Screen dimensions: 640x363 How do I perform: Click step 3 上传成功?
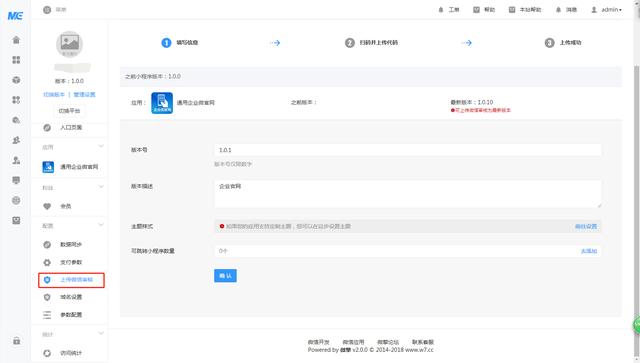pyautogui.click(x=563, y=43)
